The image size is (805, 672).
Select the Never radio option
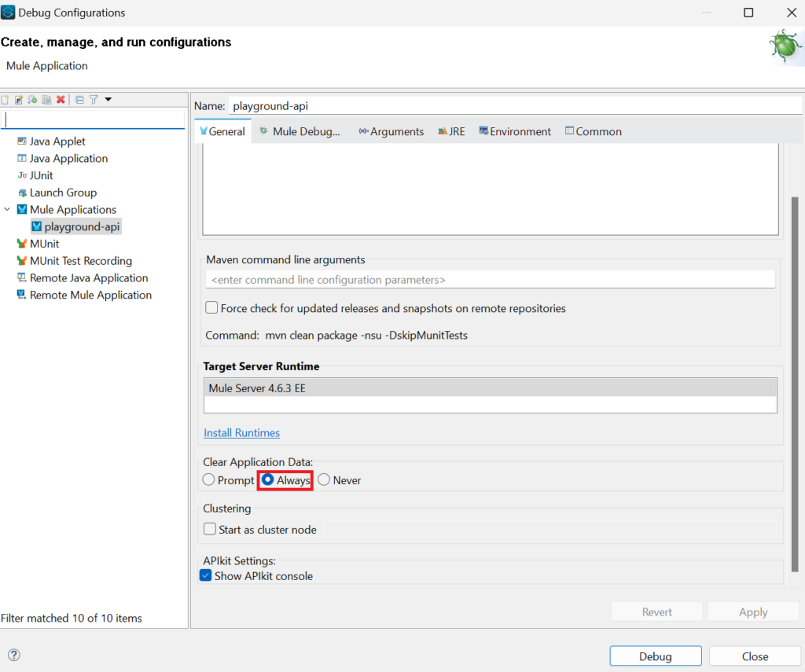click(324, 480)
